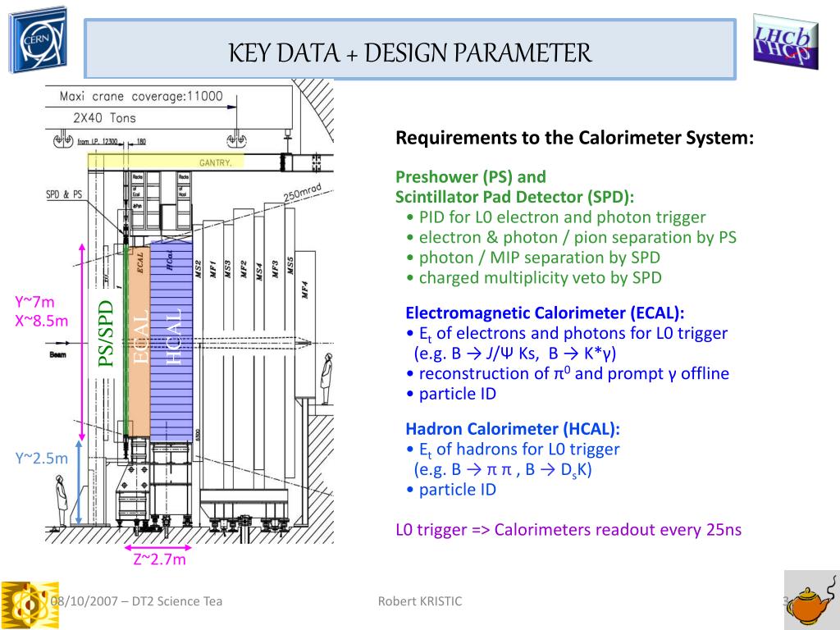Click the Electromagnetic Calorimeter (ECAL) heading
This screenshot has height=630, width=840.
point(545,313)
